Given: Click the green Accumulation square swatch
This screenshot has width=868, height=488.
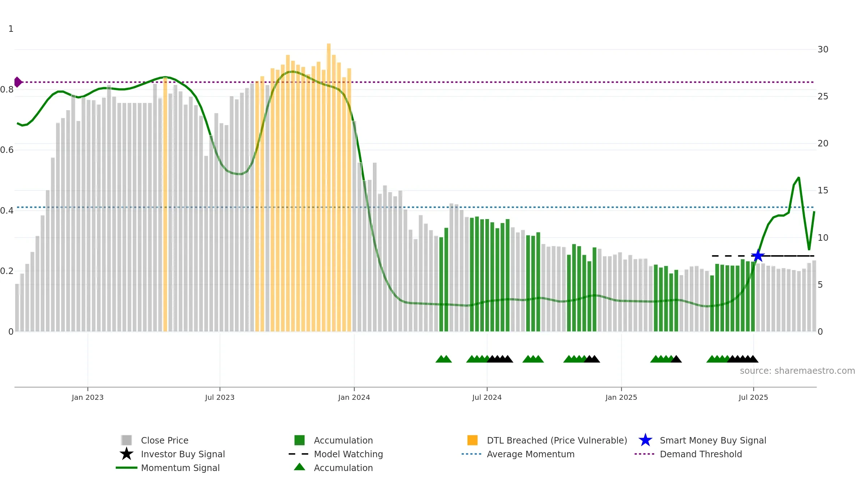Looking at the screenshot, I should coord(299,440).
